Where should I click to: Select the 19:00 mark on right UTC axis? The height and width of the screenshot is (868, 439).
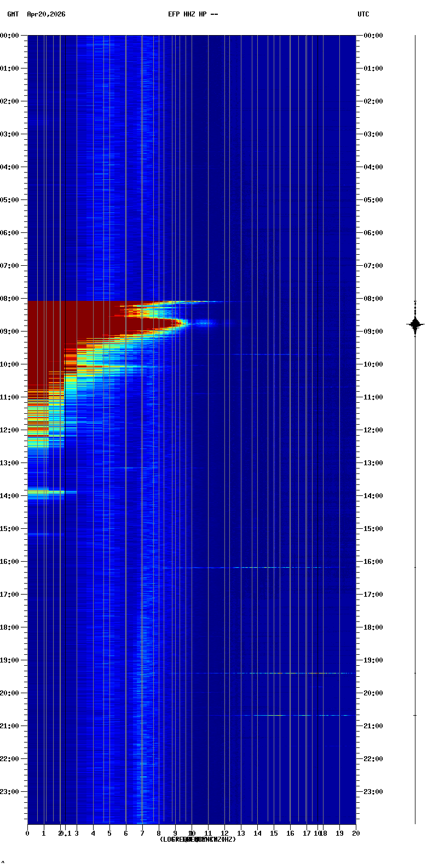374,660
